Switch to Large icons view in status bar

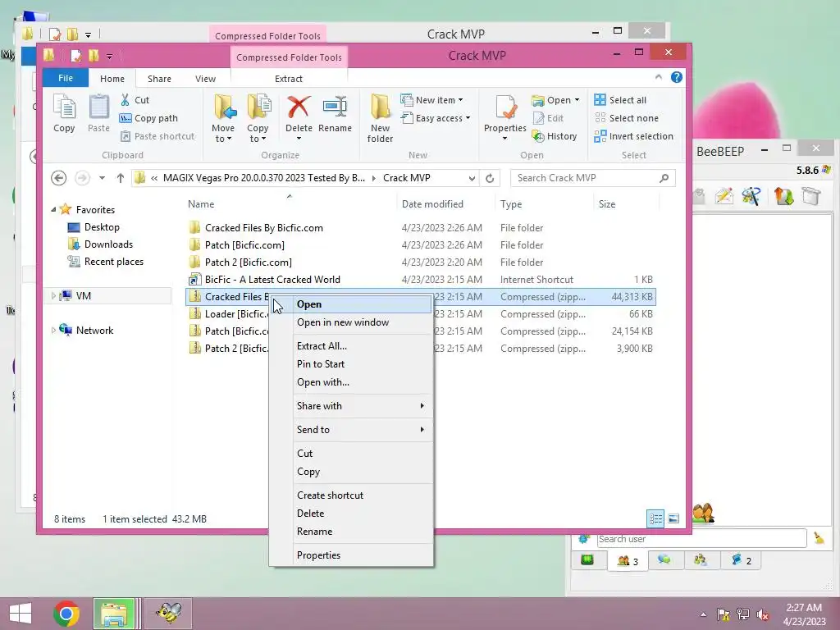pyautogui.click(x=673, y=518)
